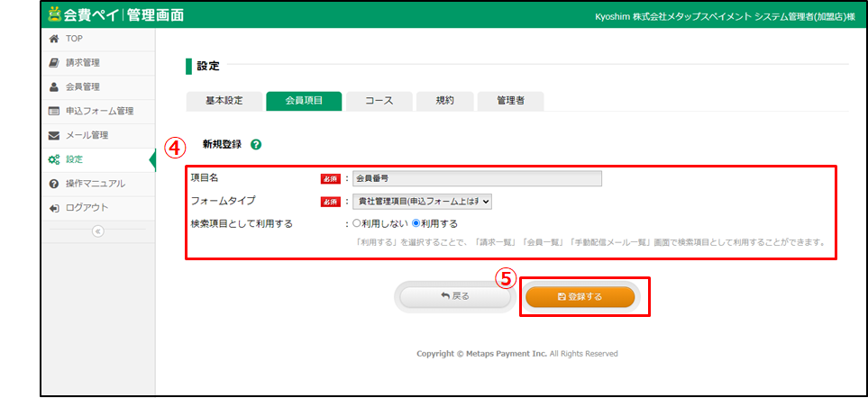Select the 利用する radio button

[416, 223]
